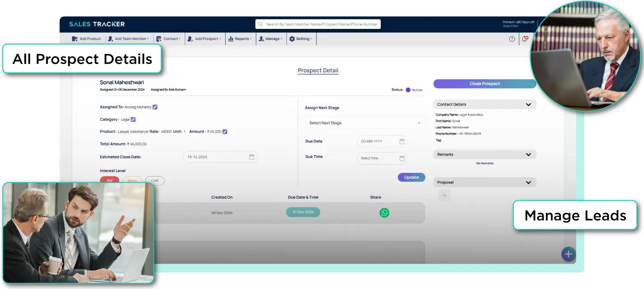The image size is (644, 289).
Task: Click the Update button
Action: coord(411,177)
